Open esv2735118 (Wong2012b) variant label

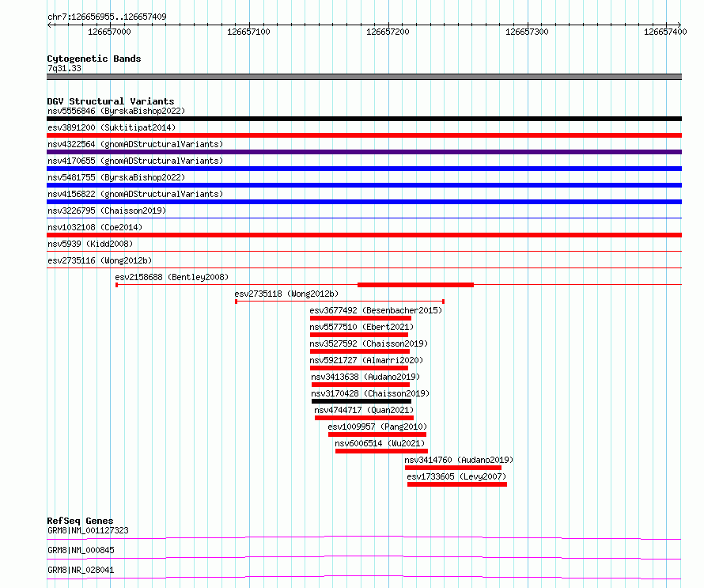pos(286,294)
